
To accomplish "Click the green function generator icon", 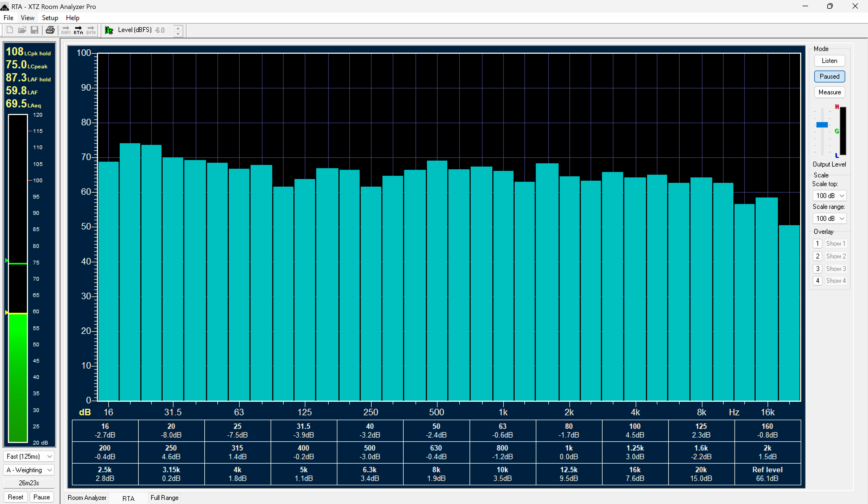I will pos(109,30).
